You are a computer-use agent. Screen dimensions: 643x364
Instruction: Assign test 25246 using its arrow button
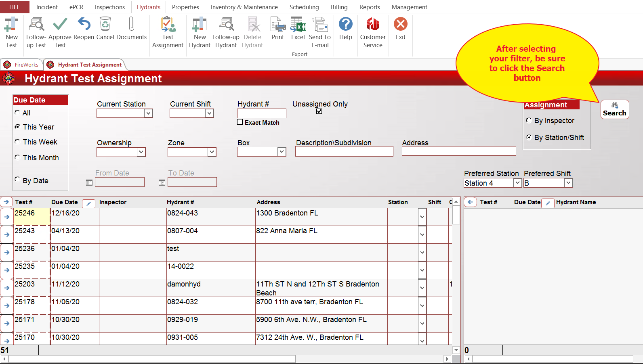pyautogui.click(x=7, y=217)
